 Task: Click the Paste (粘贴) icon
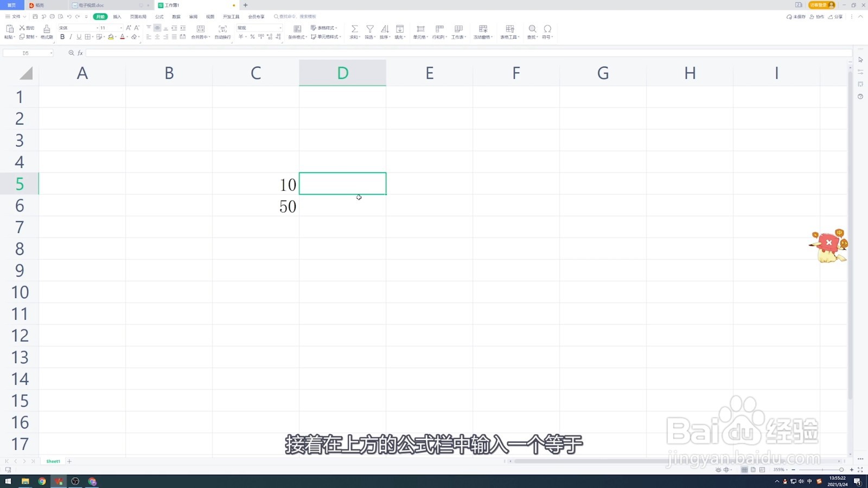click(x=9, y=29)
